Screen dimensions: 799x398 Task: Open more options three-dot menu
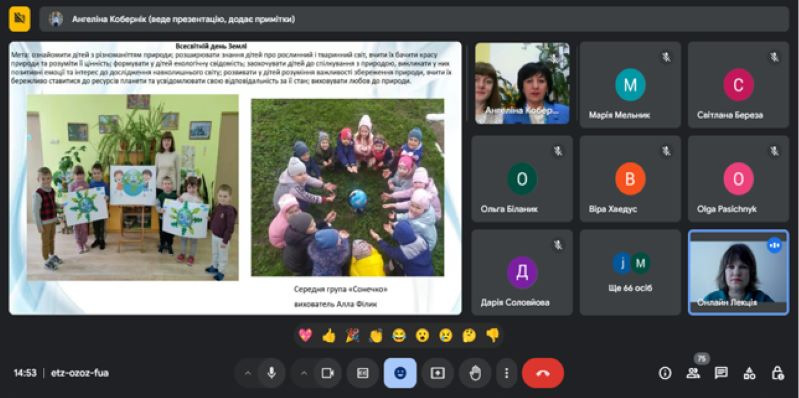[507, 373]
